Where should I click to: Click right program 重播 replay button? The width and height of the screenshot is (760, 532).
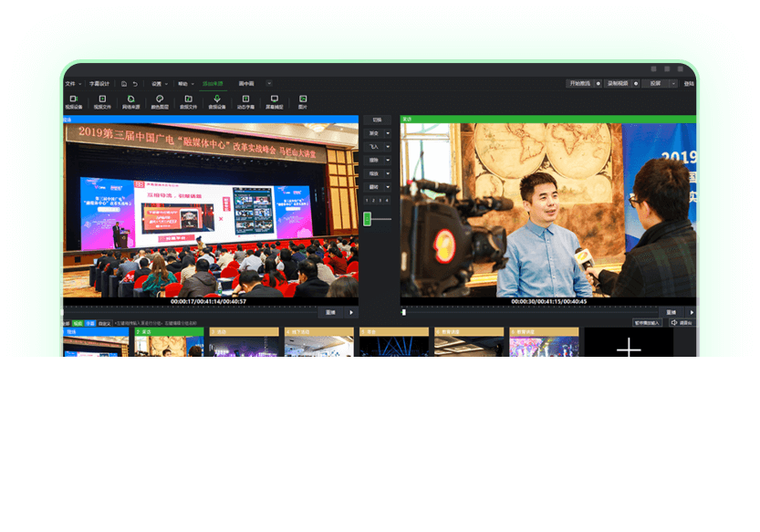(x=672, y=312)
